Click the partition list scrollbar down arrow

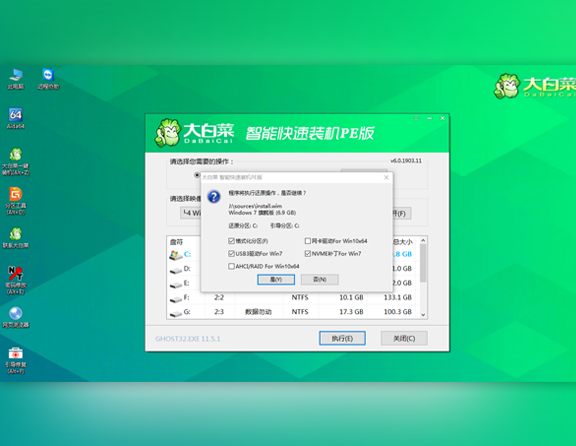(423, 315)
